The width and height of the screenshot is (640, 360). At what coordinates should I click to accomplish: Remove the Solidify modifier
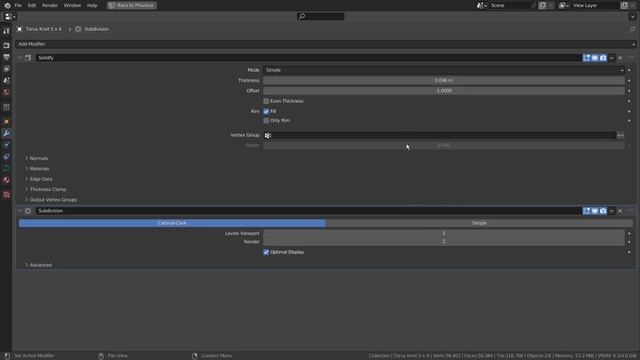coord(620,58)
